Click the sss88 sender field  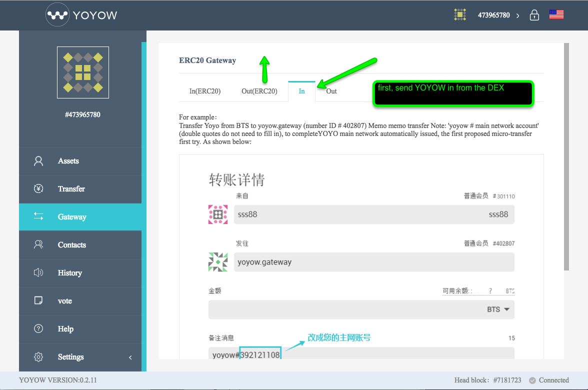tap(374, 214)
